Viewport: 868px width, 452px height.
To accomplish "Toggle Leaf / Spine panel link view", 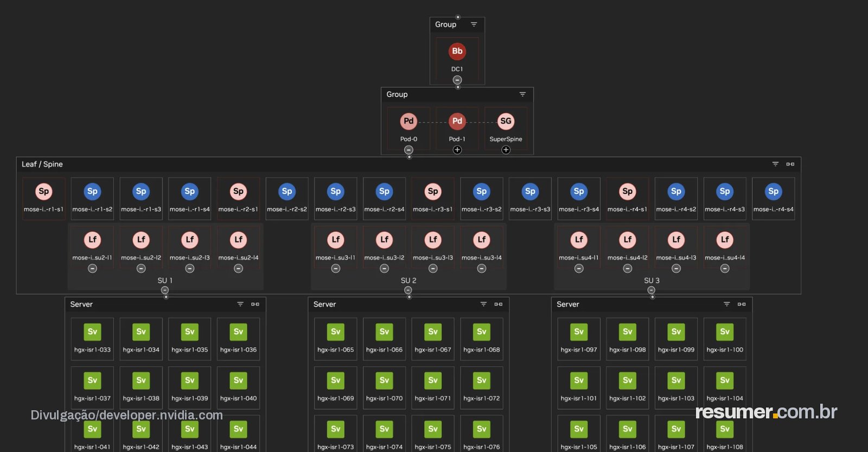I will point(790,164).
